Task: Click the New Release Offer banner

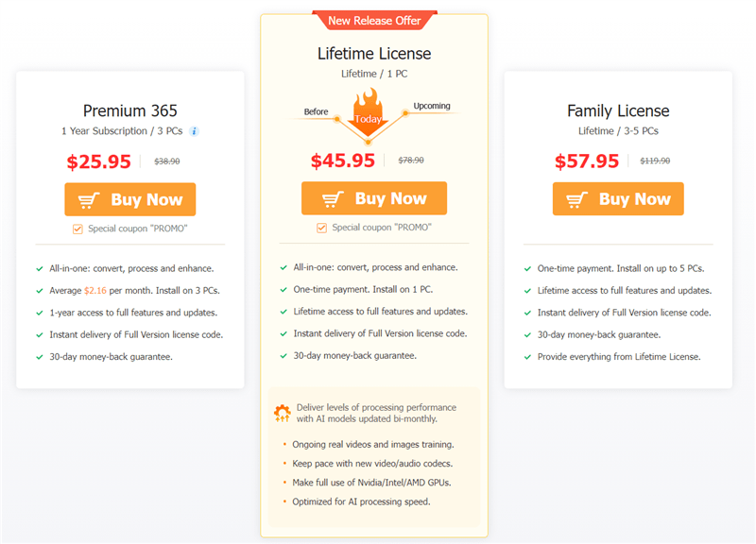Action: point(374,20)
